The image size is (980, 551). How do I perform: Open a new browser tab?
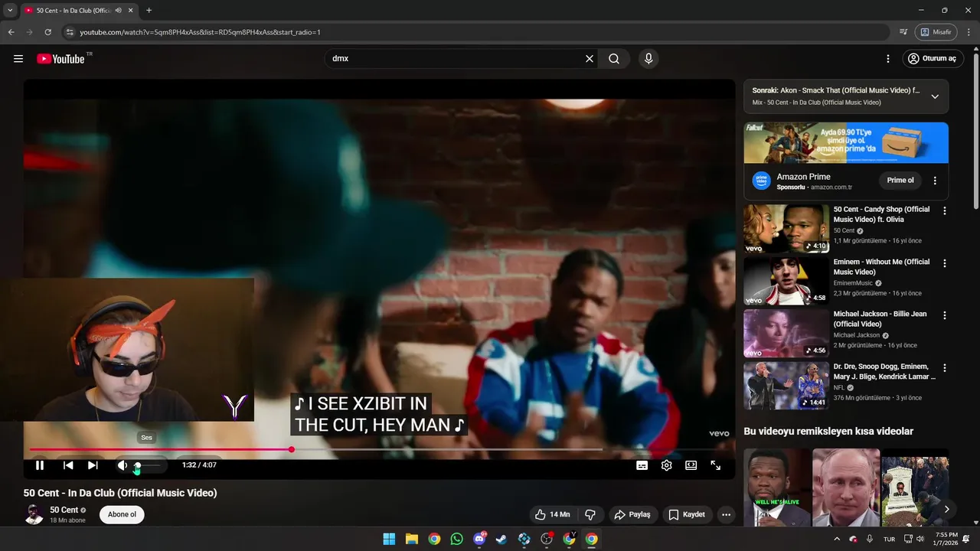coord(149,10)
